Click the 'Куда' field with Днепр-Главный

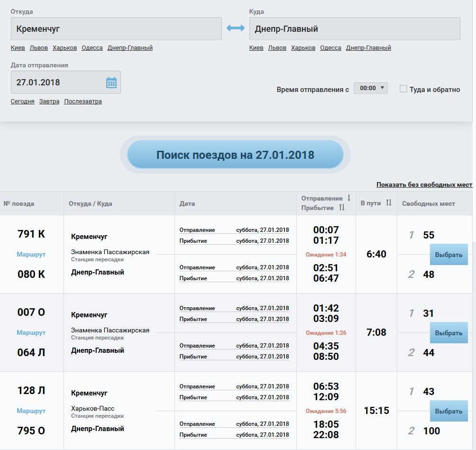click(355, 29)
